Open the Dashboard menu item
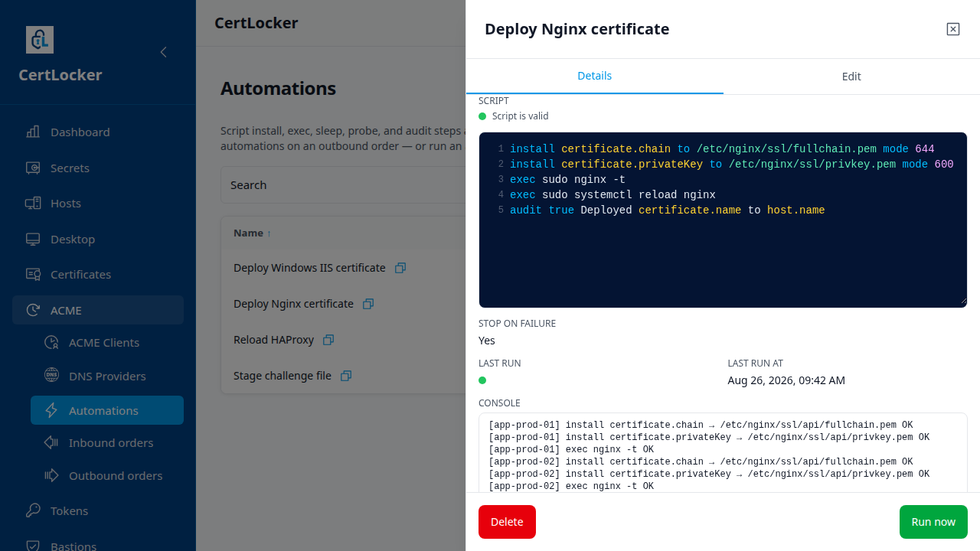Viewport: 980px width, 551px height. (x=98, y=132)
